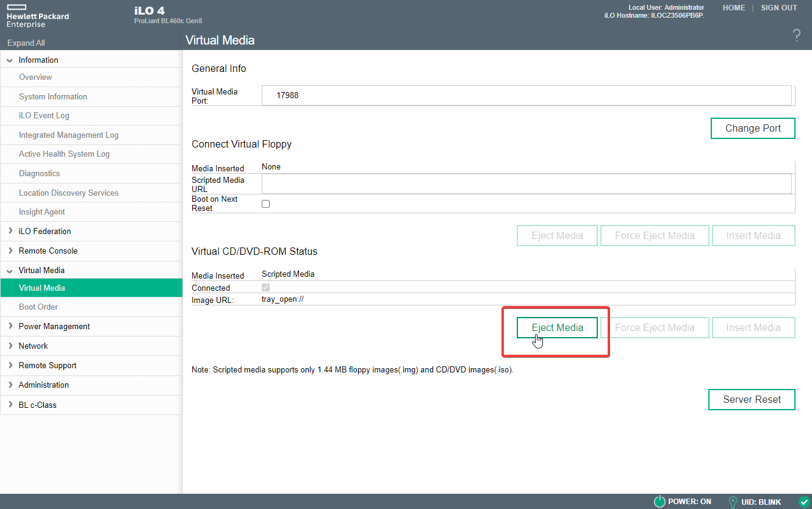
Task: Click the UID blink indicator icon
Action: coord(733,502)
